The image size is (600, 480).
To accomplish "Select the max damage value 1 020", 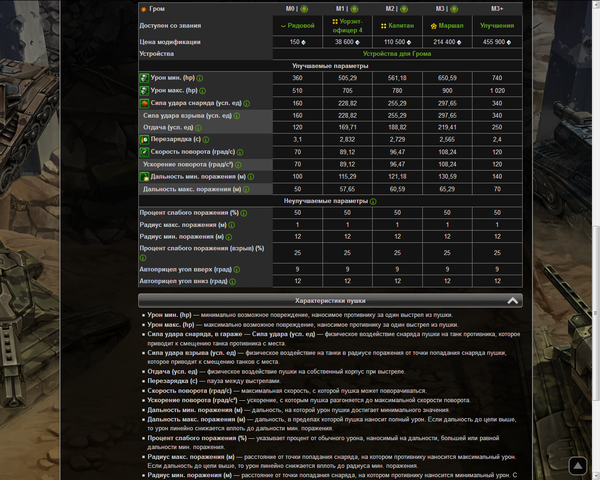I will point(497,91).
